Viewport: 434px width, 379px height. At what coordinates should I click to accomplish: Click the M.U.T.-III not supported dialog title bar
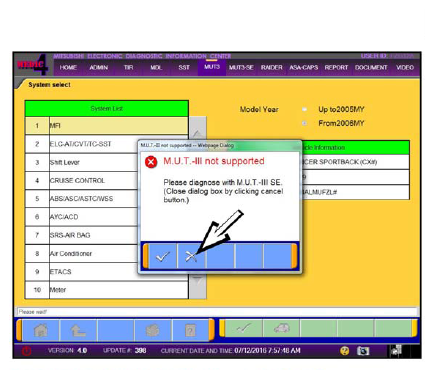pos(220,146)
